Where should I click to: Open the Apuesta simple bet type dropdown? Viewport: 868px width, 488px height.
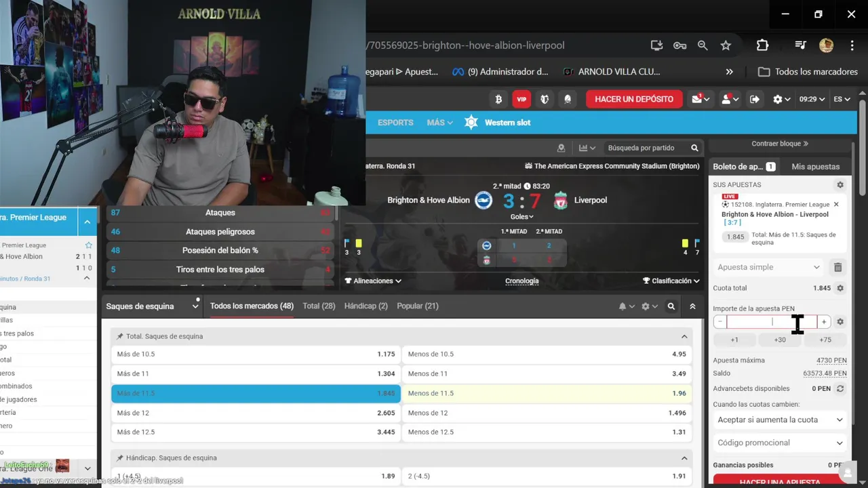point(768,267)
